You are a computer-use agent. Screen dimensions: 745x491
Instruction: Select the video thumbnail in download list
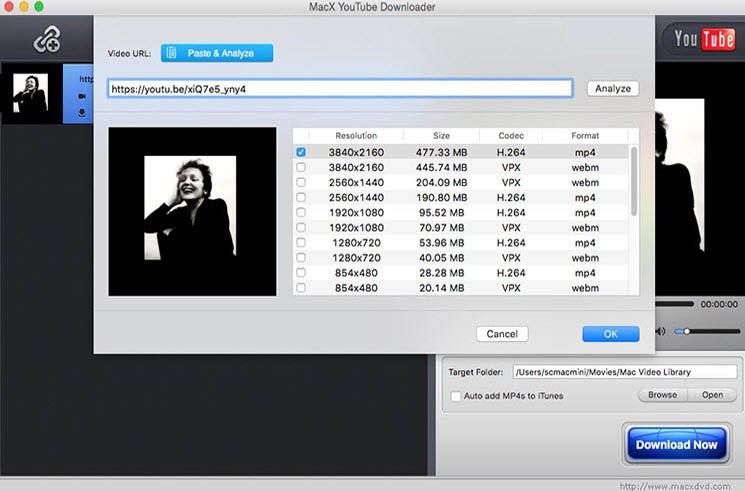(x=30, y=93)
